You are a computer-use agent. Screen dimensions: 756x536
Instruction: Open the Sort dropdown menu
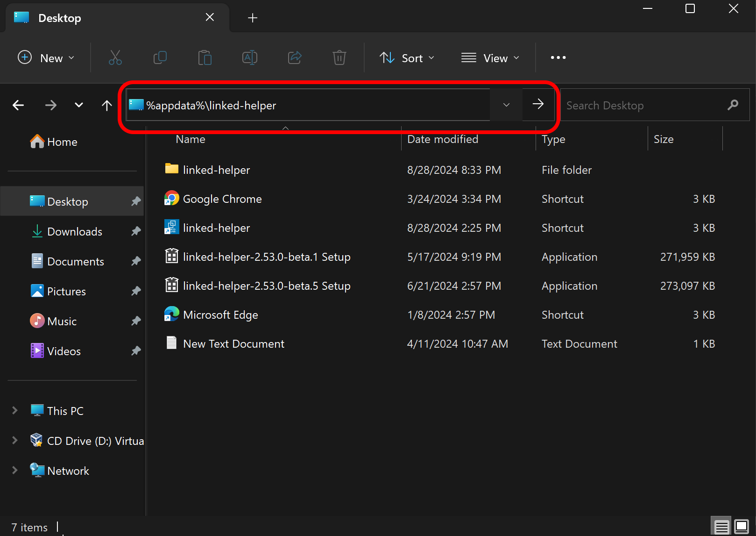pyautogui.click(x=407, y=58)
